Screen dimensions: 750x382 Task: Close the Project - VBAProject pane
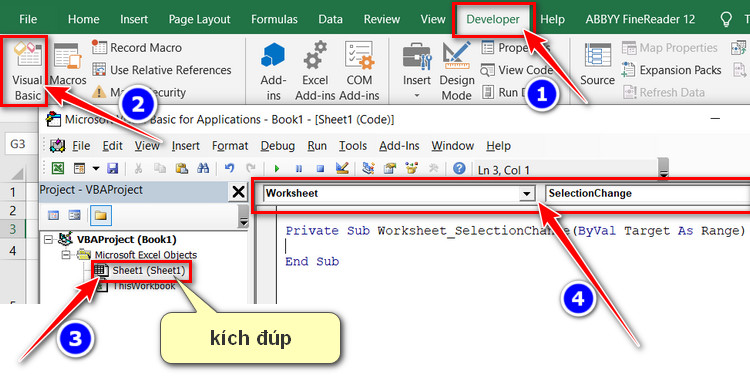238,192
